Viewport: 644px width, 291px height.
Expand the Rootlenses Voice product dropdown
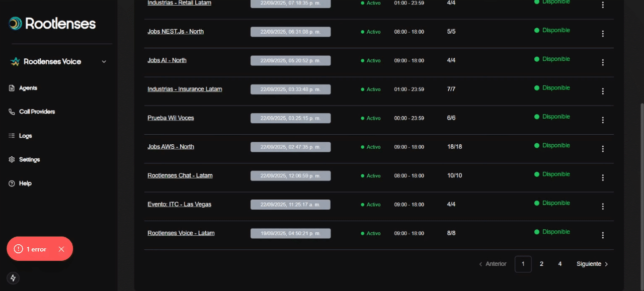coord(104,62)
